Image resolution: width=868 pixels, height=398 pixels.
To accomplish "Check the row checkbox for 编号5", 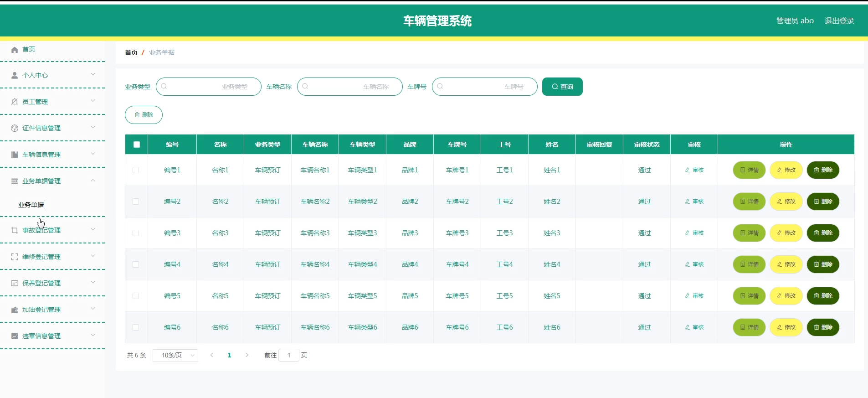I will [136, 296].
